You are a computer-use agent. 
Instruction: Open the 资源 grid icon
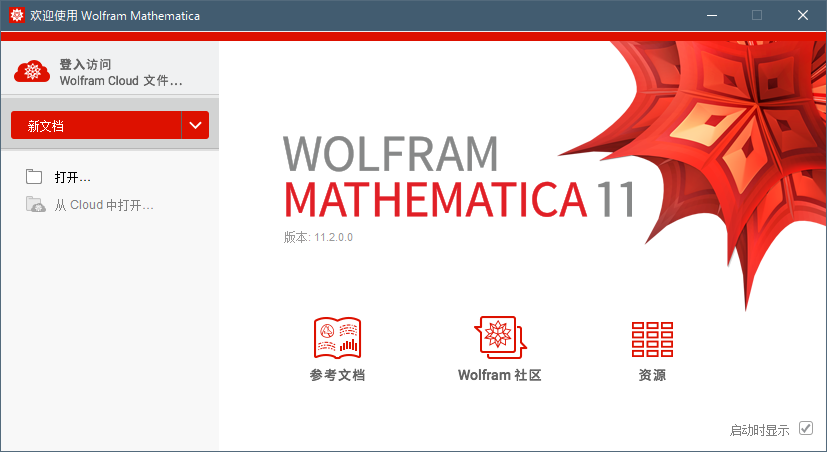tap(652, 339)
